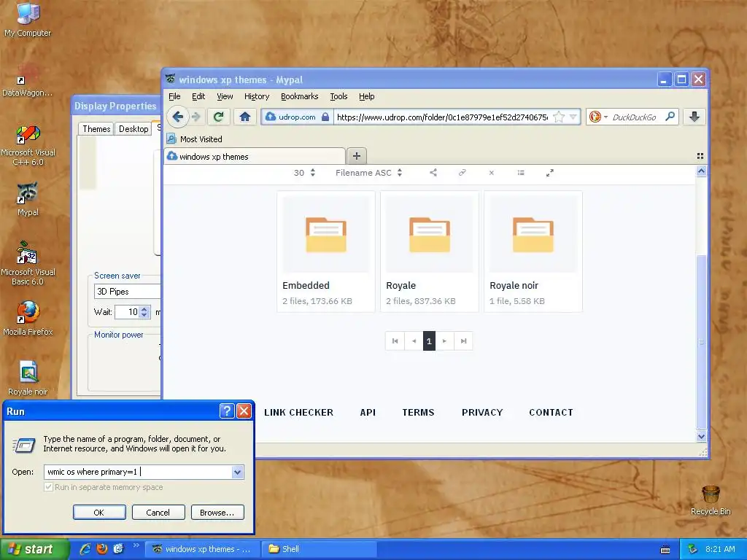Open the Most Visited bookmarks folder
The image size is (747, 560).
point(194,139)
